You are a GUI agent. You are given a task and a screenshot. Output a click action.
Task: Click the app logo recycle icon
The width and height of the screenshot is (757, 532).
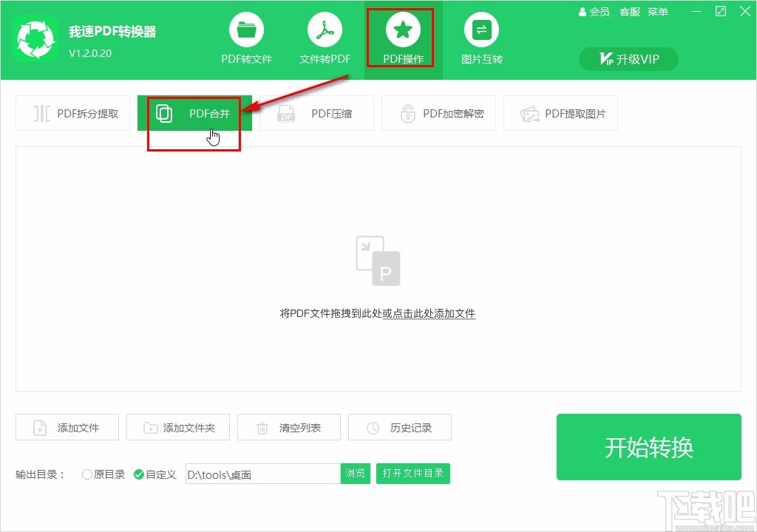35,38
